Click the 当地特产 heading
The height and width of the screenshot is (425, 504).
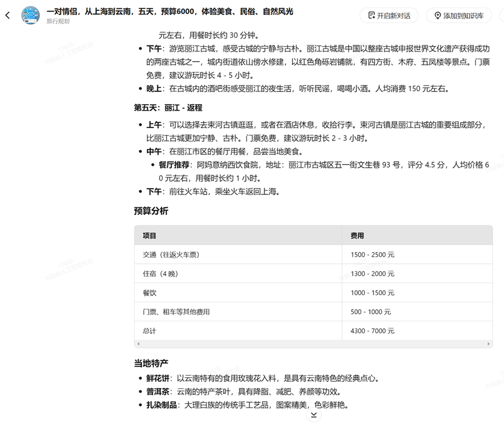tap(151, 363)
